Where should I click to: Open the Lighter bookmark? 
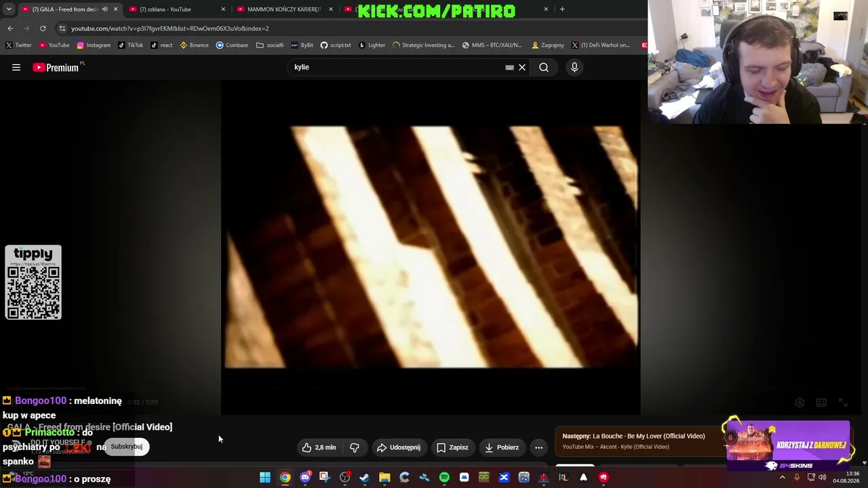372,45
